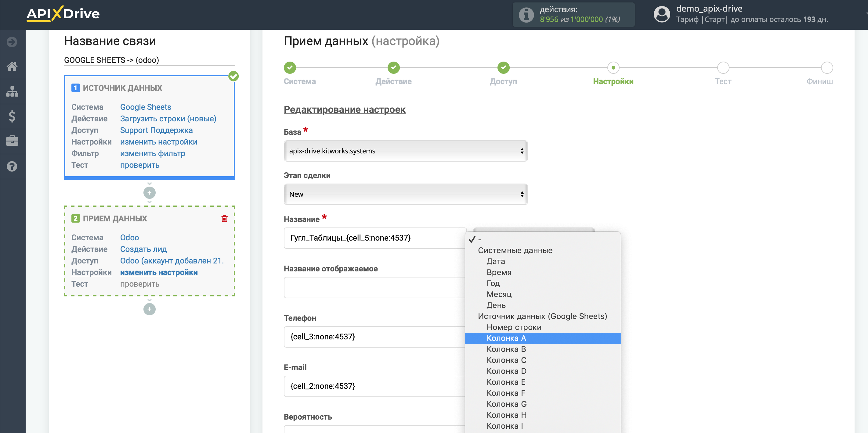Click the Редактирование настроек heading
Image resolution: width=868 pixels, height=433 pixels.
point(344,109)
